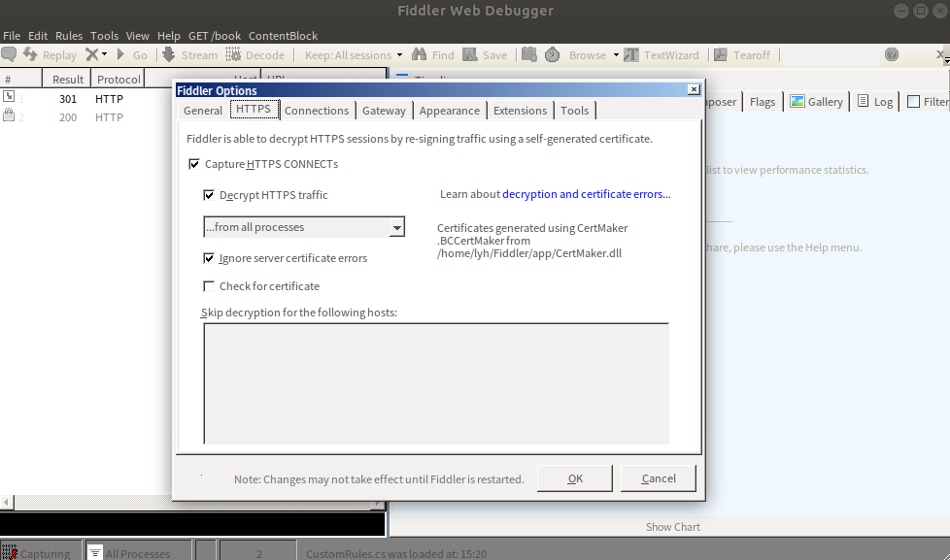The image size is (950, 560).
Task: Toggle Stream mode in toolbar
Action: (x=189, y=55)
